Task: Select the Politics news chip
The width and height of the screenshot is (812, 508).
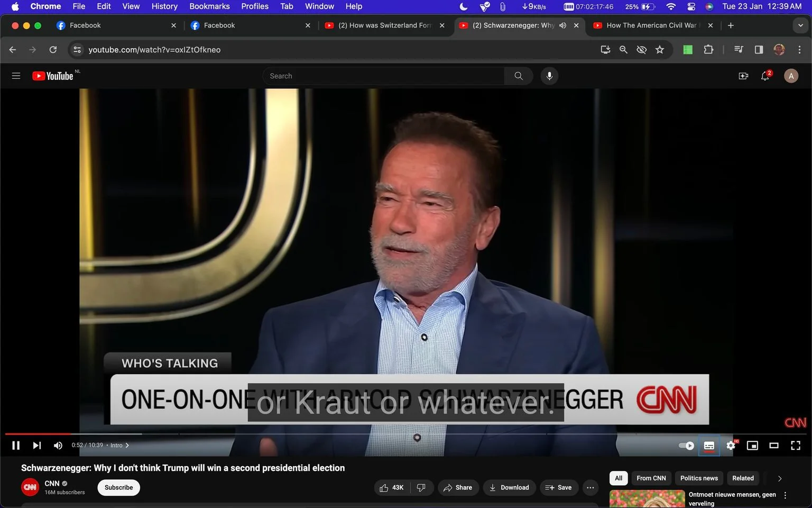Action: click(x=699, y=478)
